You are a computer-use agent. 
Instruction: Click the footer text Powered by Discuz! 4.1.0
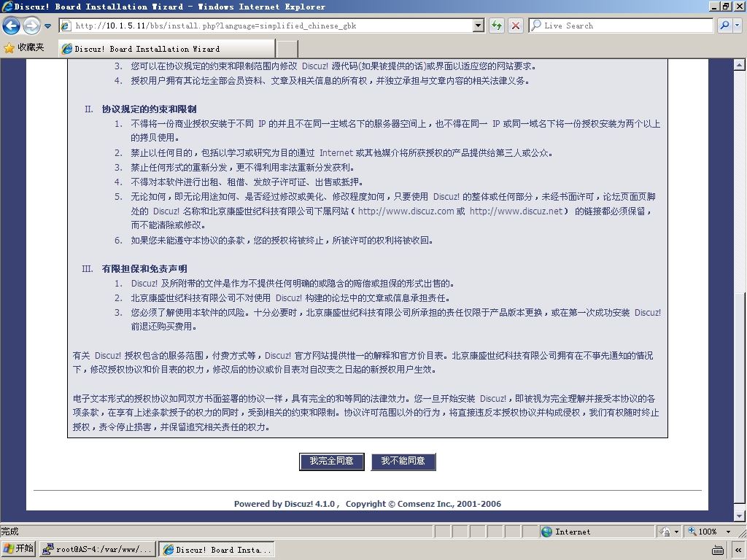point(285,504)
